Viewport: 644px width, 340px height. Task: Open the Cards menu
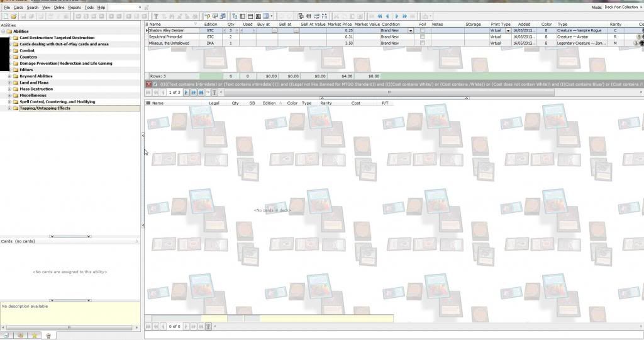coord(18,8)
